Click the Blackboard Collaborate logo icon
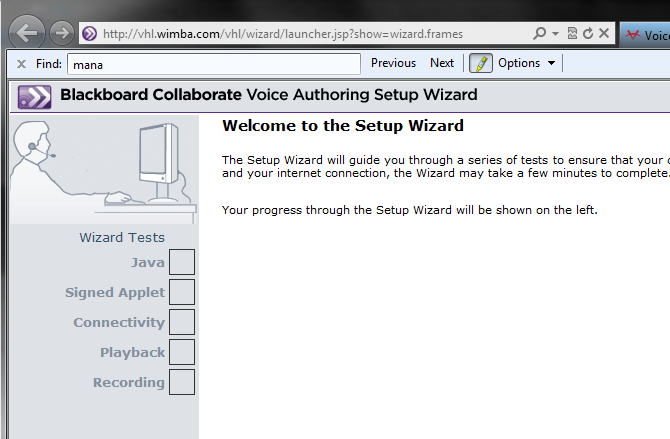The width and height of the screenshot is (670, 439). tap(35, 96)
